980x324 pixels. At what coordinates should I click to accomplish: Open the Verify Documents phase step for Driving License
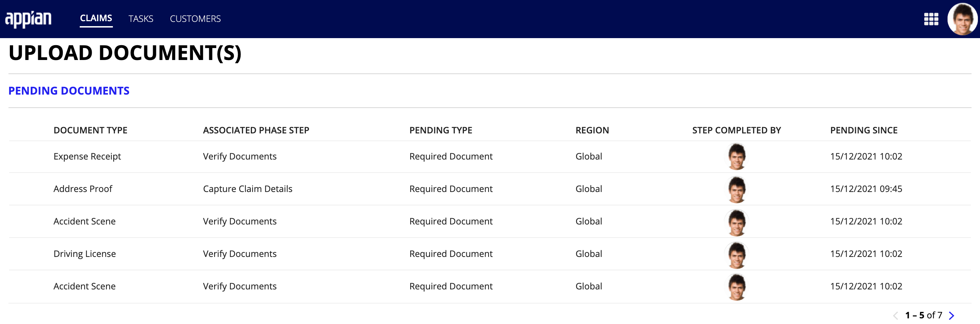pyautogui.click(x=239, y=253)
